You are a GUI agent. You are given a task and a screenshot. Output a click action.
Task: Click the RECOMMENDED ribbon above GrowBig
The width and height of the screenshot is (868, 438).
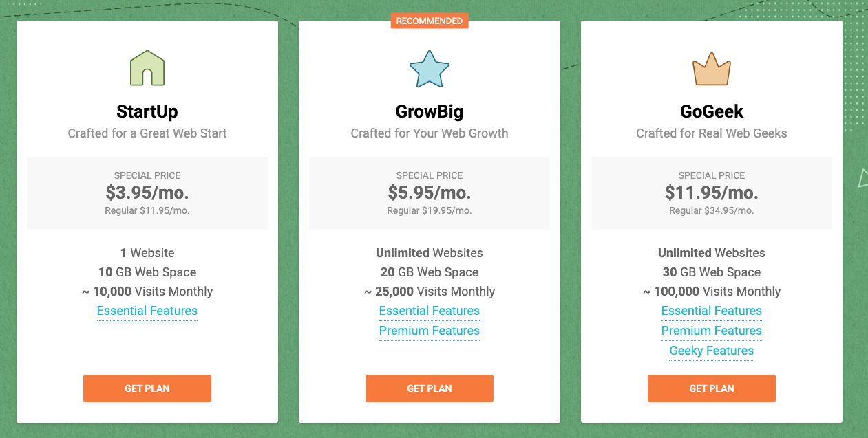[429, 21]
